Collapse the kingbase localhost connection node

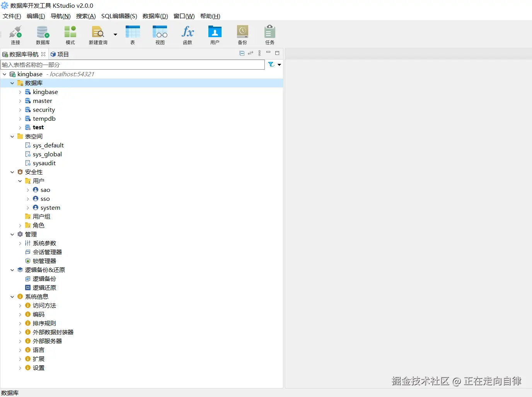[4, 74]
